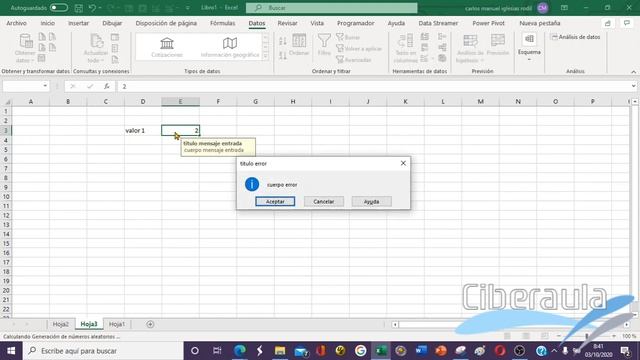
Task: Open Word from the taskbar
Action: [421, 351]
